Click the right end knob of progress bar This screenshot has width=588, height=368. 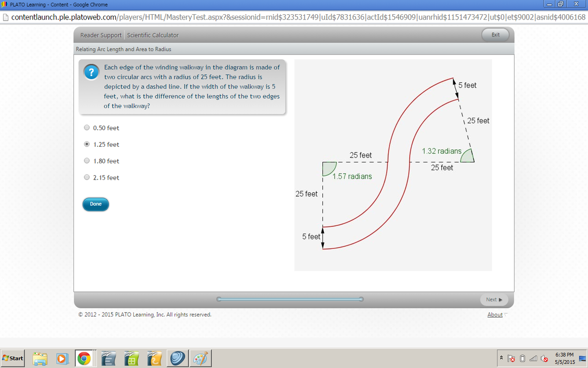click(361, 298)
